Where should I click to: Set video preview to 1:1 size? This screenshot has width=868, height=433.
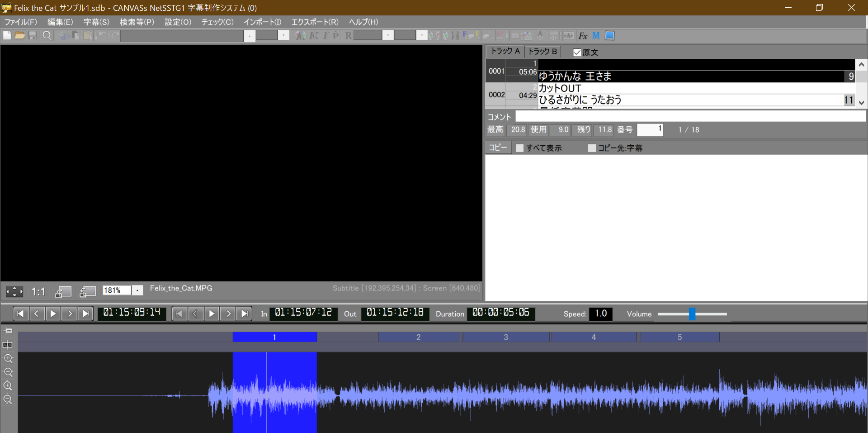coord(38,292)
